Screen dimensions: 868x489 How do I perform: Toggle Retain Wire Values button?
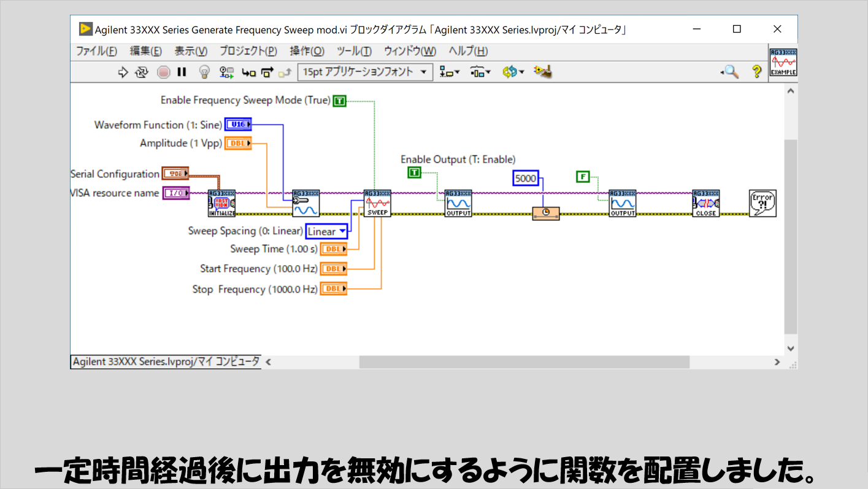tap(227, 72)
